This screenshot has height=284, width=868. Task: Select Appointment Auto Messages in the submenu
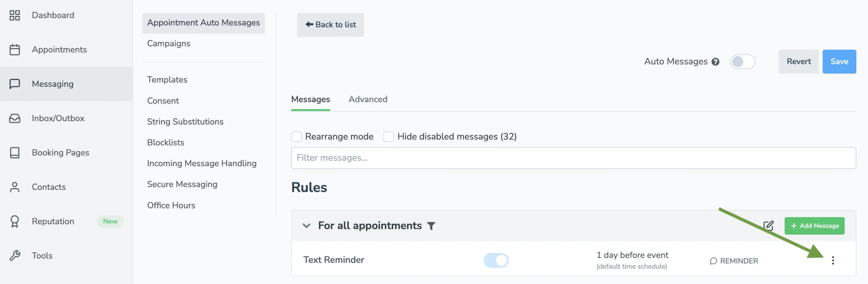point(203,23)
